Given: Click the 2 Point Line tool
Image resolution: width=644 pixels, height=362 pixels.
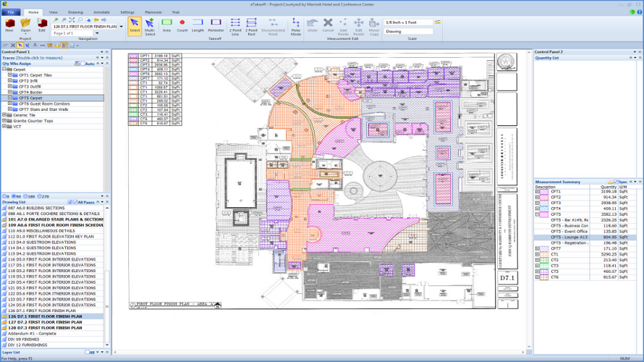Looking at the screenshot, I should point(235,27).
